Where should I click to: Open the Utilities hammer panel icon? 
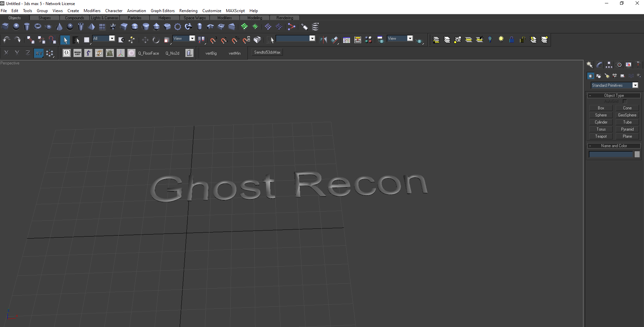point(638,65)
